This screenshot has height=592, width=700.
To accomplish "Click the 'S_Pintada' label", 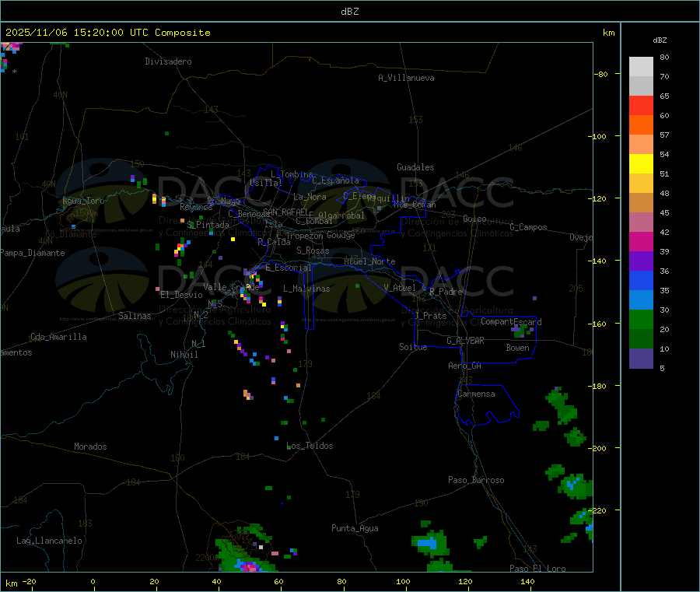I will [x=208, y=225].
